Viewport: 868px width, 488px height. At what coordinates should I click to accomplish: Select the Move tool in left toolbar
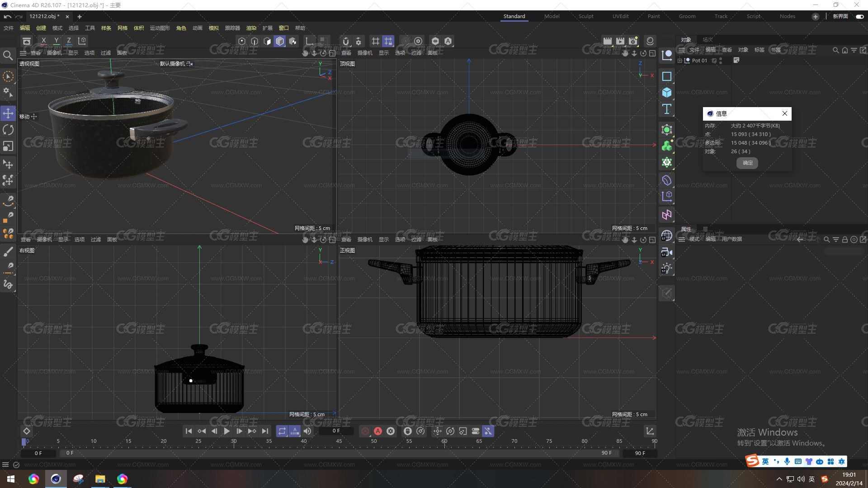pyautogui.click(x=8, y=113)
